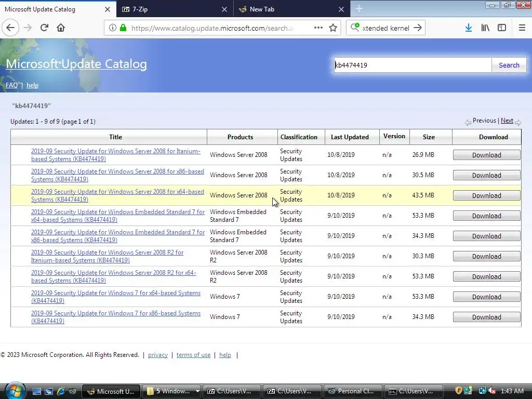This screenshot has height=399, width=532.
Task: Show site information for the catalog page
Action: [x=113, y=28]
